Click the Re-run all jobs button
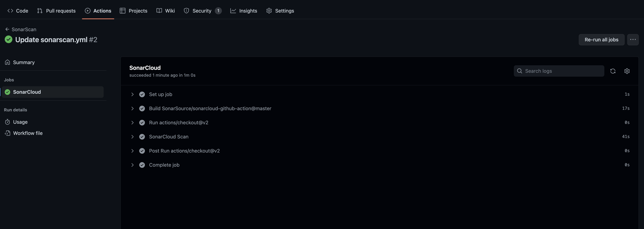Image resolution: width=644 pixels, height=229 pixels. pos(601,40)
